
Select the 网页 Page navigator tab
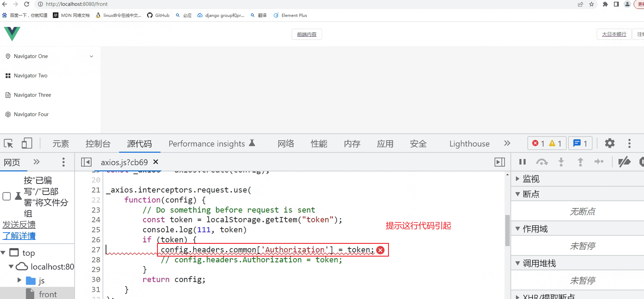(x=12, y=162)
